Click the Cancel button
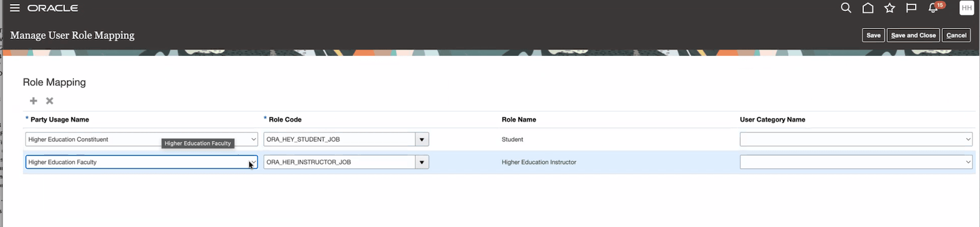 pyautogui.click(x=956, y=35)
